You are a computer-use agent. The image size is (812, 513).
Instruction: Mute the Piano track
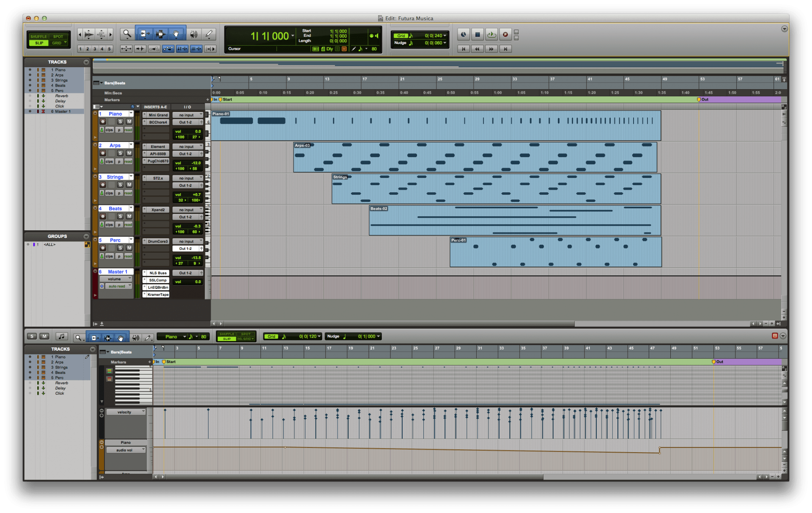point(129,121)
